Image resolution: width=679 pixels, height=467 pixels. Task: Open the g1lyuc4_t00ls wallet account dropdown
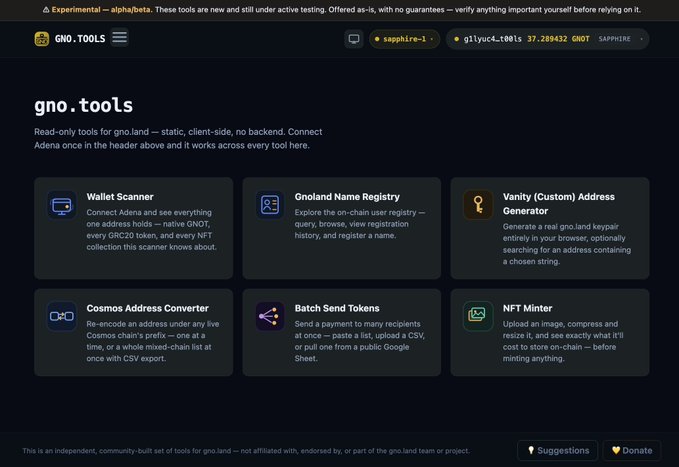[547, 39]
